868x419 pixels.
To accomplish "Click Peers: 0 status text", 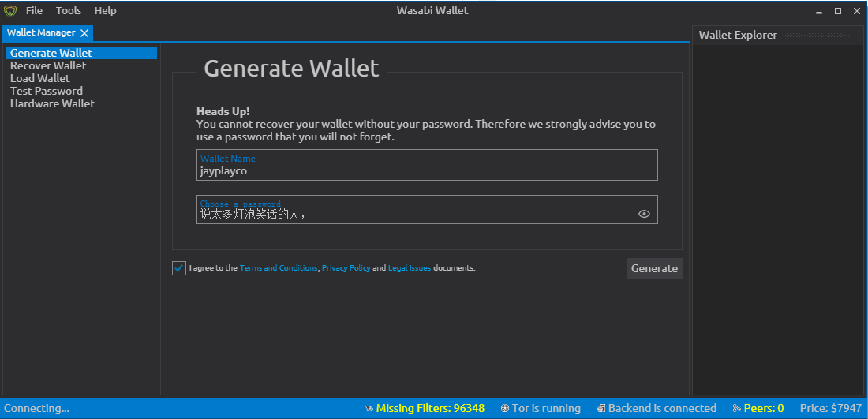I will [763, 409].
